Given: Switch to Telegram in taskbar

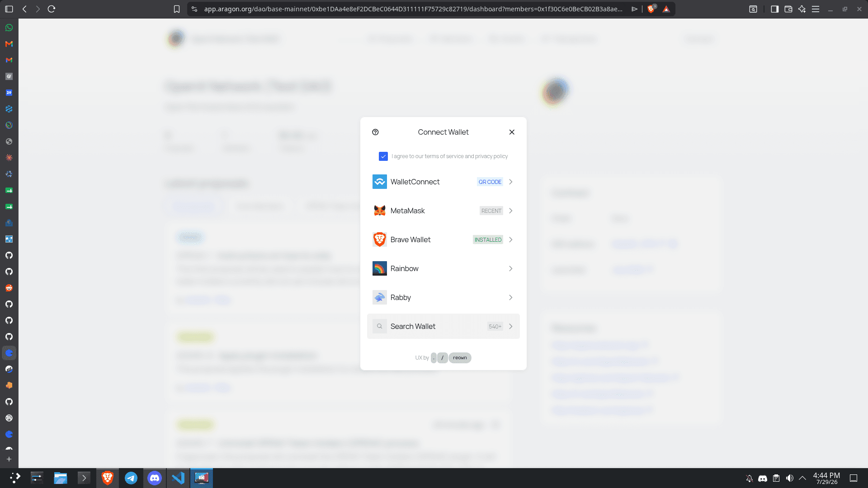Looking at the screenshot, I should point(131,478).
